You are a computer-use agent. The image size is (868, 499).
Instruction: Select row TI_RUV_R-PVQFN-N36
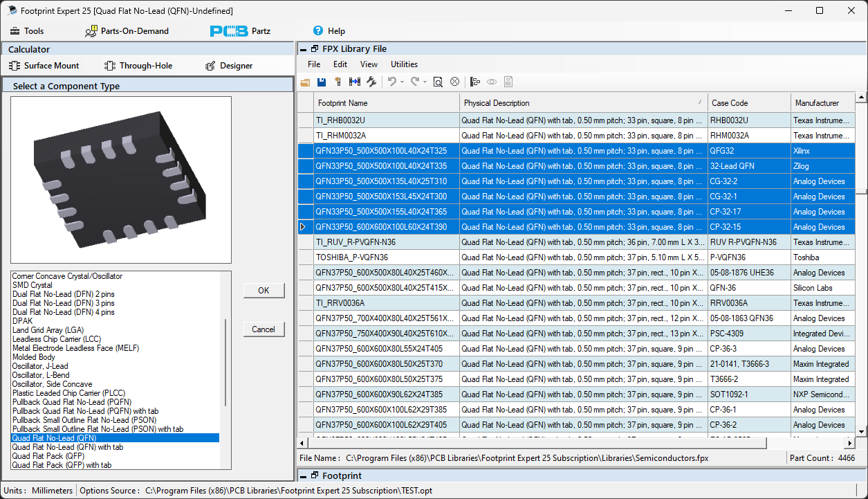[x=576, y=242]
